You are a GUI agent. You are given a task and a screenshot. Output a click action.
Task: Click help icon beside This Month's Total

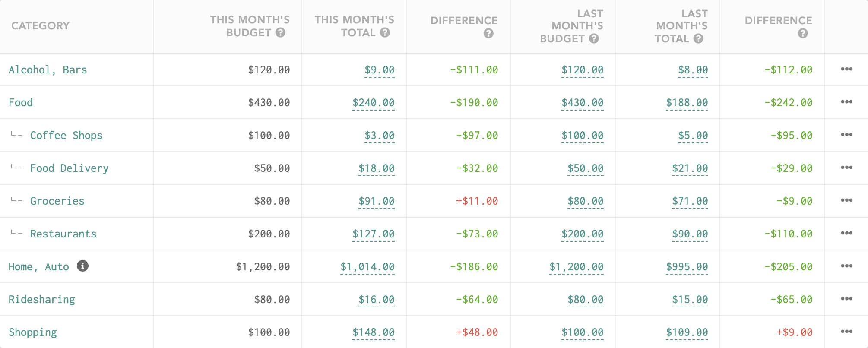[385, 33]
